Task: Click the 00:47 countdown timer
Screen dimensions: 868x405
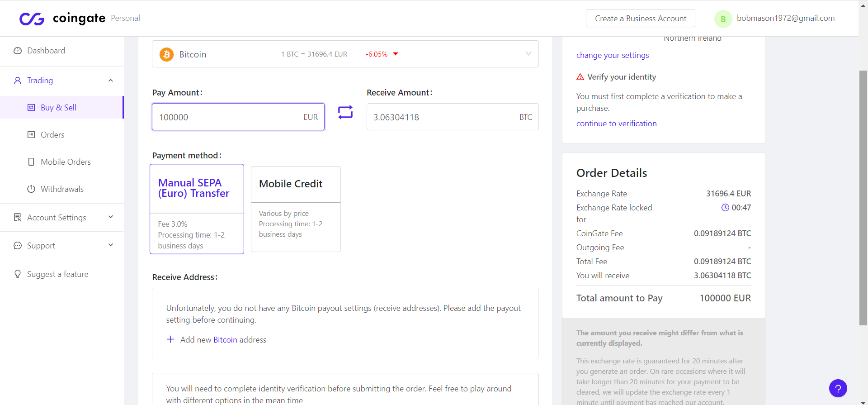Action: pyautogui.click(x=741, y=208)
